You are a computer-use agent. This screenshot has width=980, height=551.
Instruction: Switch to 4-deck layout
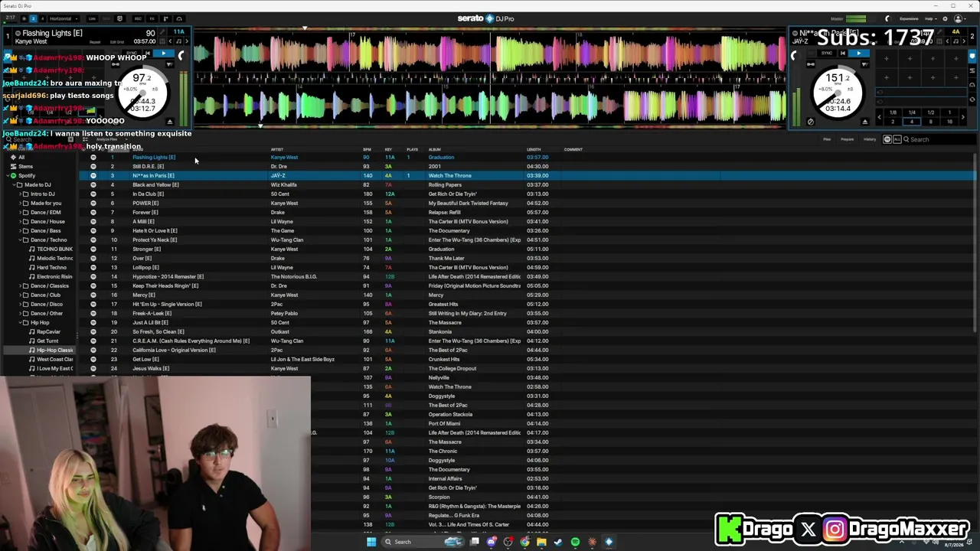click(42, 18)
